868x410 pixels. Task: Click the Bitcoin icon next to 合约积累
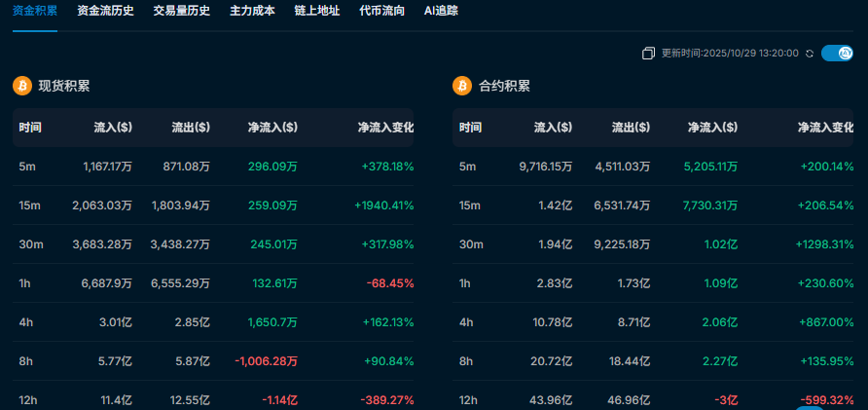462,86
